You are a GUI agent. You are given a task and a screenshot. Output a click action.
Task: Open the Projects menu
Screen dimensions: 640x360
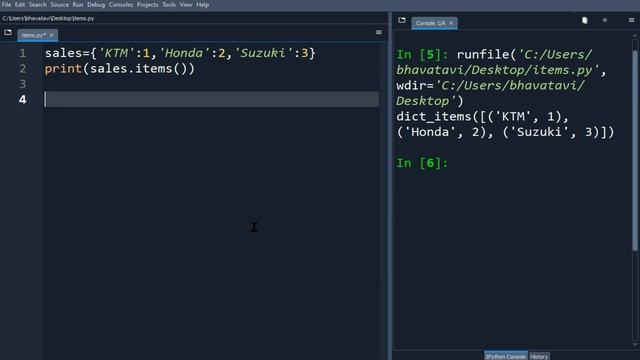pos(147,5)
